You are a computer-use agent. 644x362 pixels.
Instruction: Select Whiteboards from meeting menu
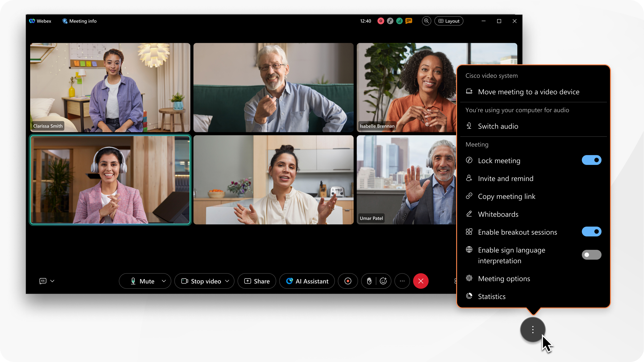(x=498, y=214)
